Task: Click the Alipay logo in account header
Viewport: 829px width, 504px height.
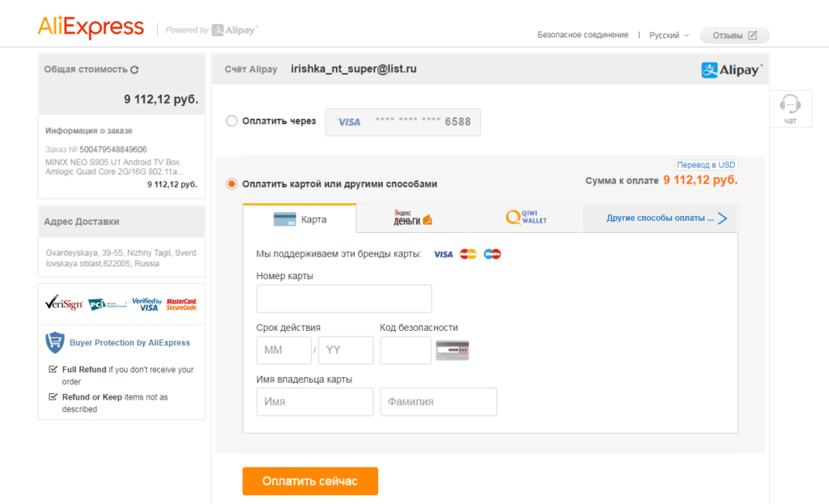Action: click(x=732, y=70)
